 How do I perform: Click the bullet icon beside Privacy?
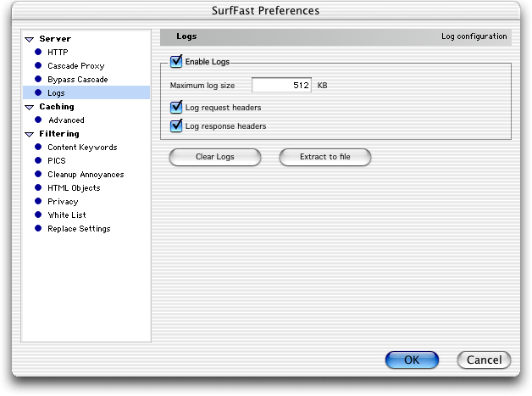(38, 201)
